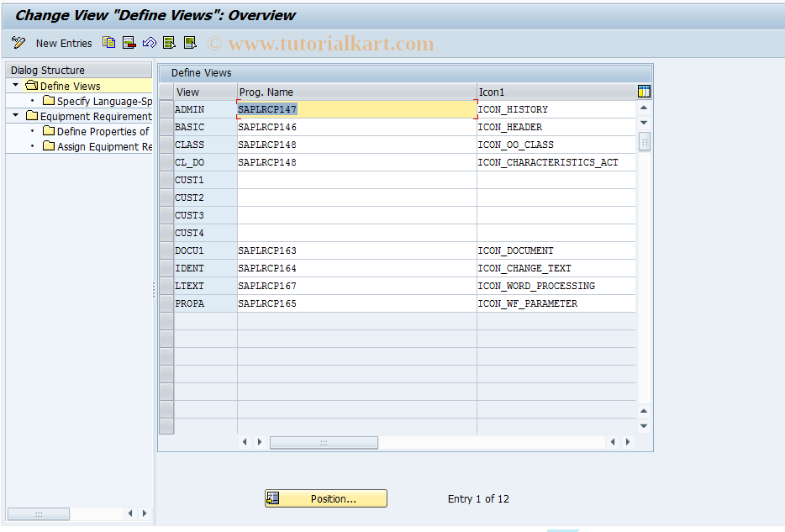Select the row selector for DOCU1 entry
This screenshot has height=532, width=785.
pos(166,250)
